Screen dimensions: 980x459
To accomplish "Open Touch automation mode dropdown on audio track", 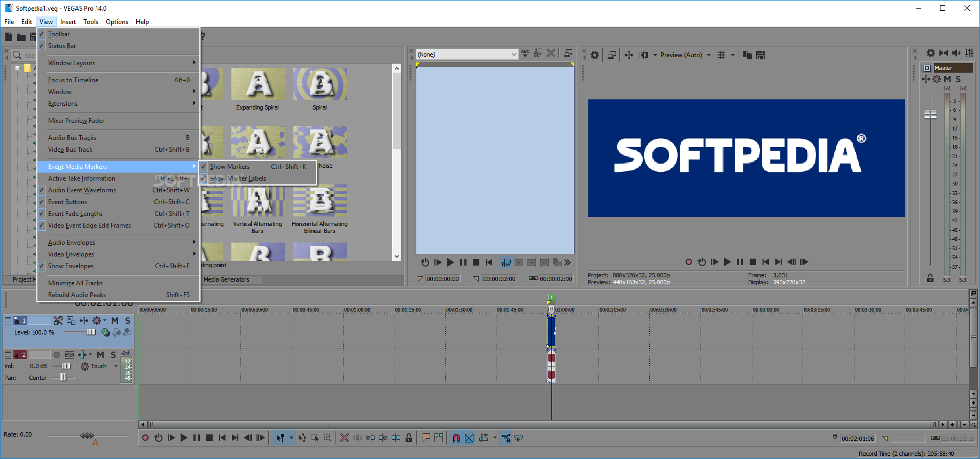I will click(x=116, y=367).
